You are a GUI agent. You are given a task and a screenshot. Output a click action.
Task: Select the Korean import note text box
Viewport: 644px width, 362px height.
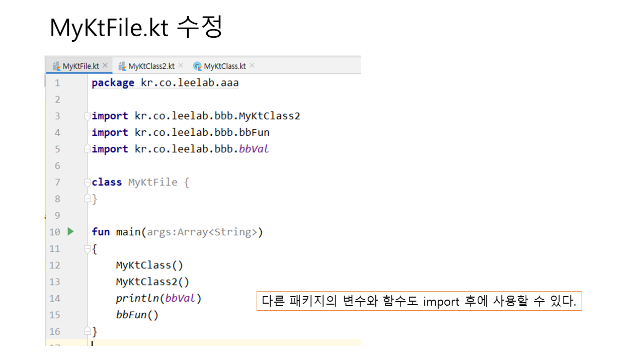point(419,301)
